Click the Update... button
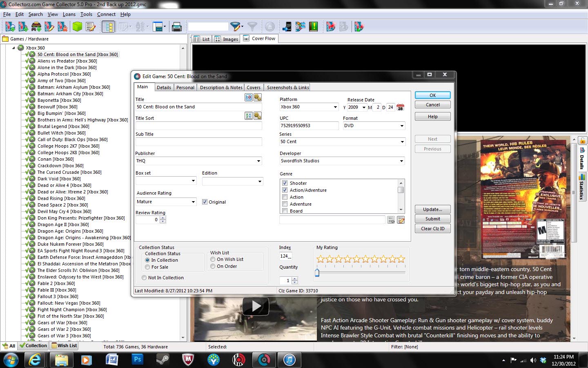588x368 pixels. pos(433,209)
